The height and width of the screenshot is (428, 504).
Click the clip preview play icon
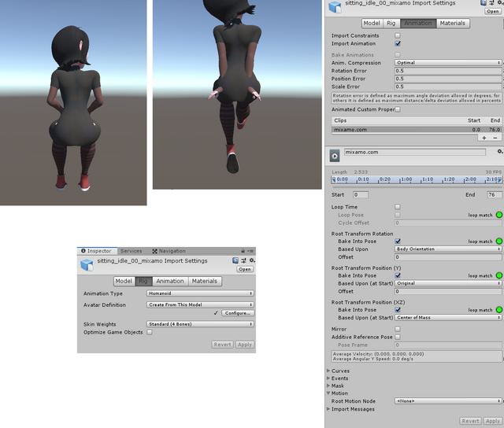pos(335,155)
